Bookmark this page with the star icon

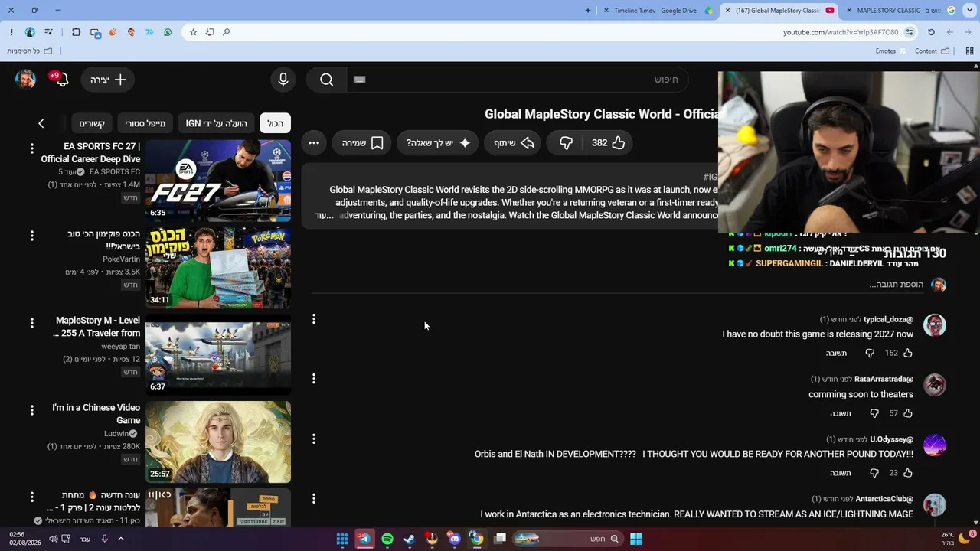193,32
